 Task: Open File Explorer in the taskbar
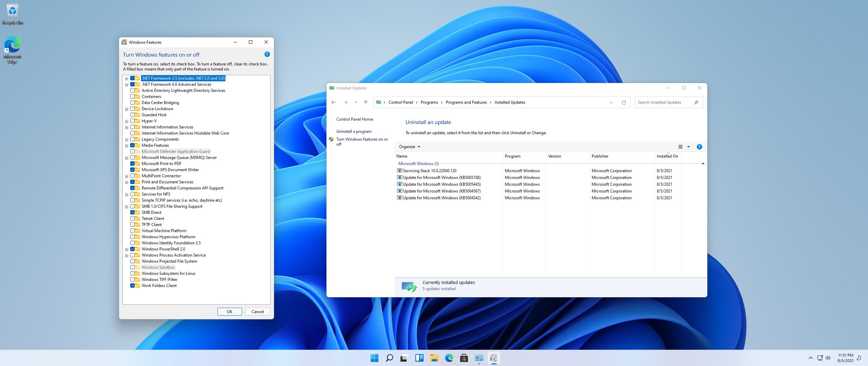434,358
